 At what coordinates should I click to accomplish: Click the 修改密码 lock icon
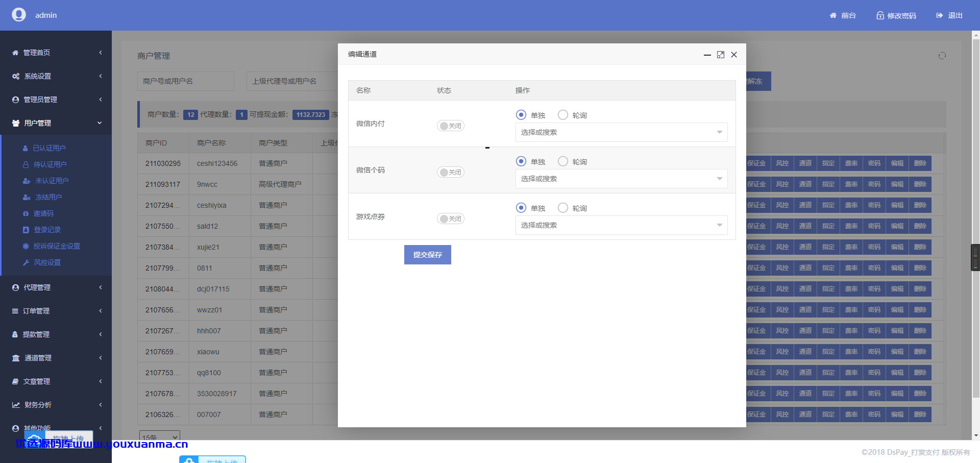[880, 15]
